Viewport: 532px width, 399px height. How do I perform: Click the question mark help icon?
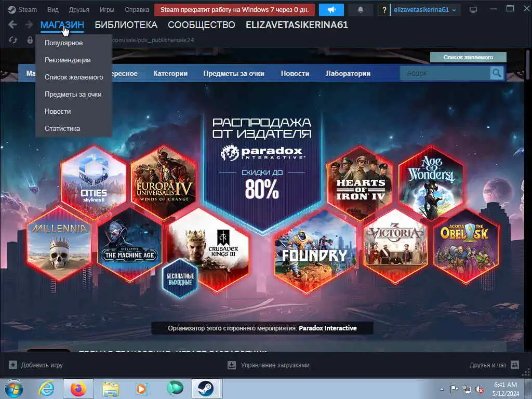click(x=384, y=10)
